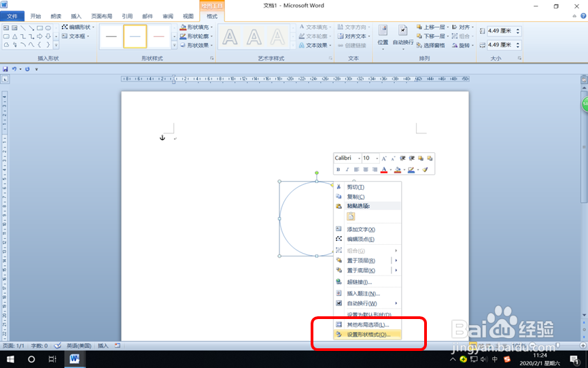Toggle Italic in mini toolbar

point(347,169)
